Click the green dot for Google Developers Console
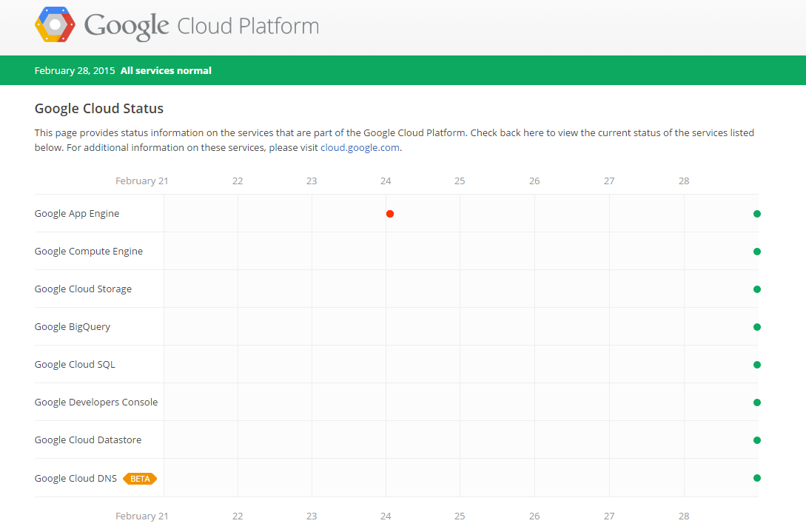Viewport: 806px width, 532px height. [x=757, y=403]
